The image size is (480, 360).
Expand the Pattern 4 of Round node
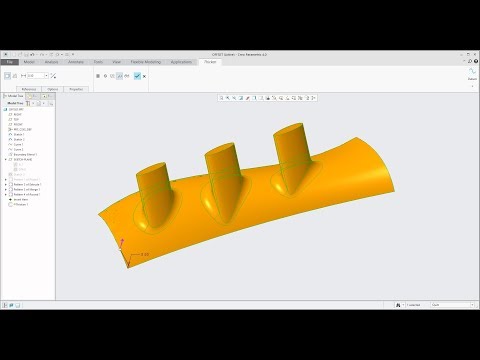pos(5,194)
